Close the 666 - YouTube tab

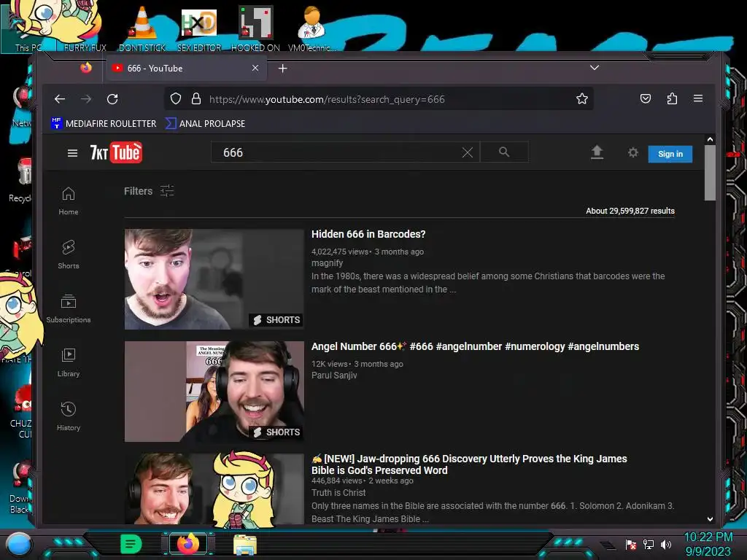(255, 68)
